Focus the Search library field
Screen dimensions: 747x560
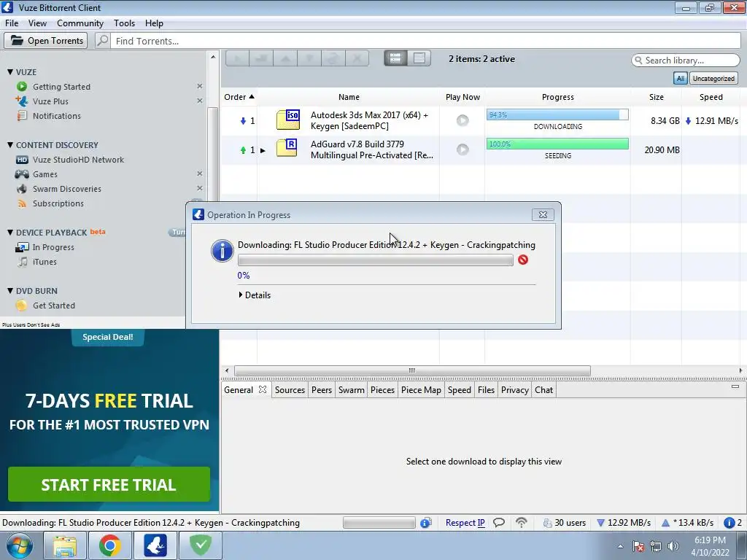(x=686, y=61)
